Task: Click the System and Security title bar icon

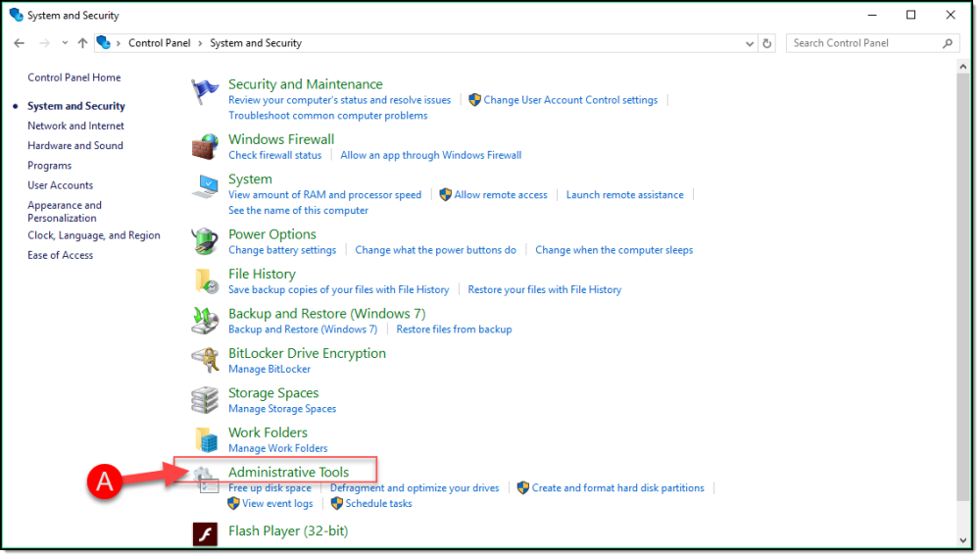Action: click(x=17, y=15)
